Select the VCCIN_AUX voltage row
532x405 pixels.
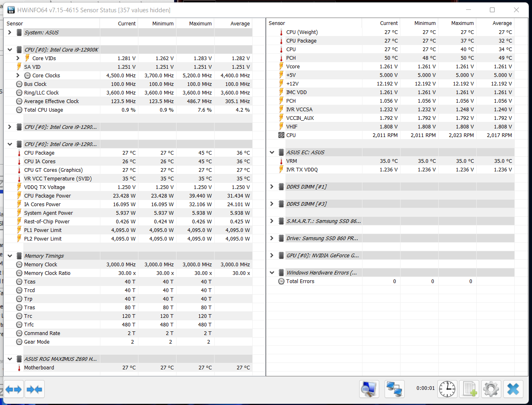(390, 118)
